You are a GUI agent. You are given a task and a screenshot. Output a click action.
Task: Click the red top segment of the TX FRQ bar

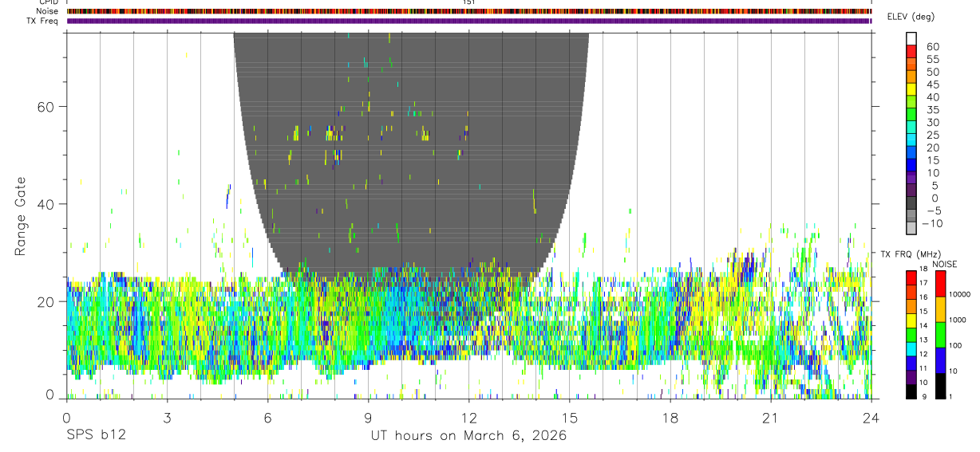911,277
